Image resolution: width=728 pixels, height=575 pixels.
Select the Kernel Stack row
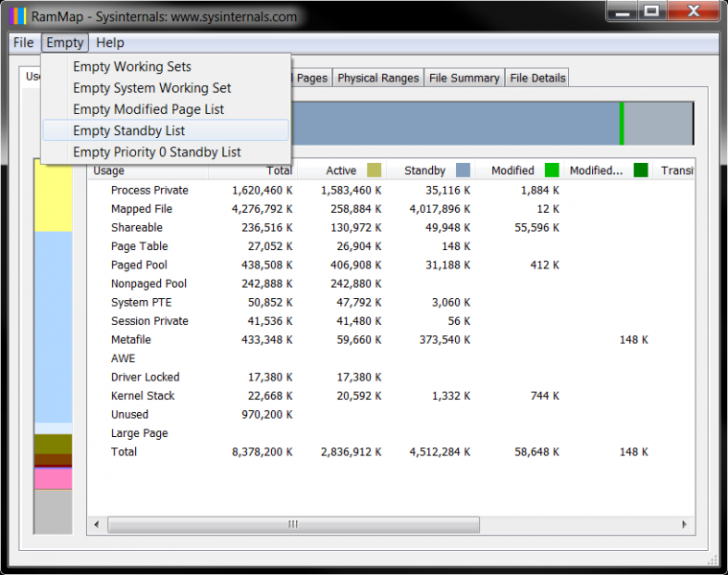pyautogui.click(x=391, y=396)
